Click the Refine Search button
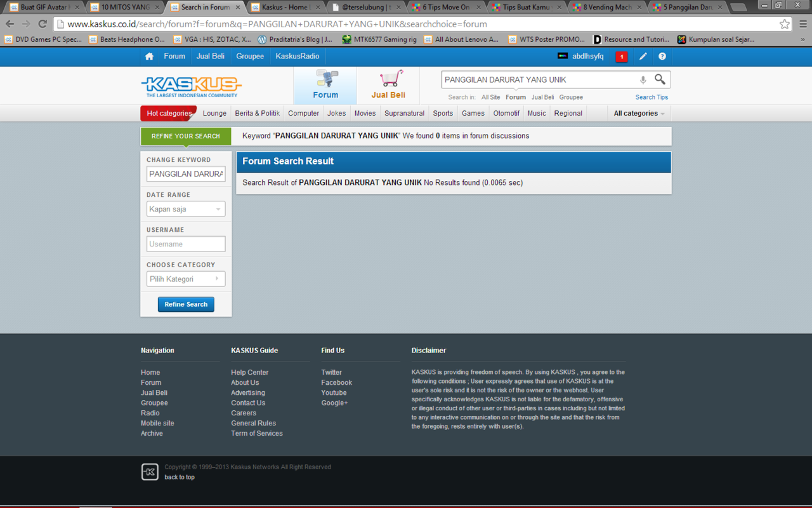The image size is (812, 508). point(186,304)
